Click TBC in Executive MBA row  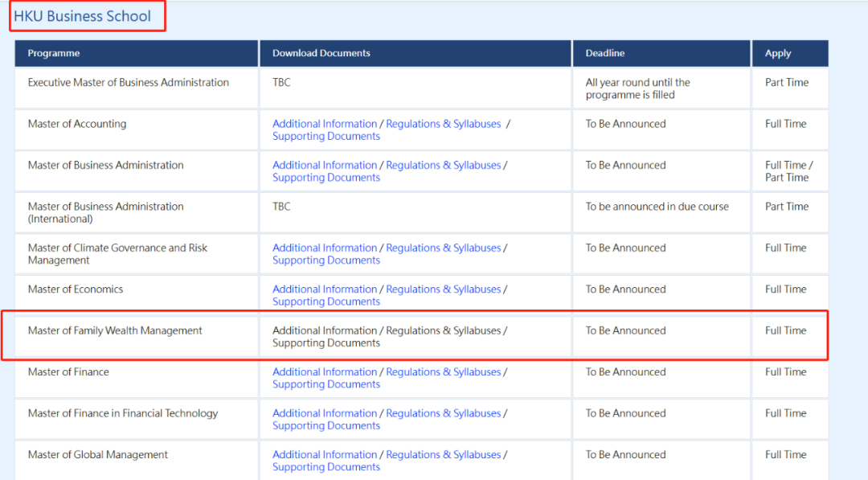281,83
